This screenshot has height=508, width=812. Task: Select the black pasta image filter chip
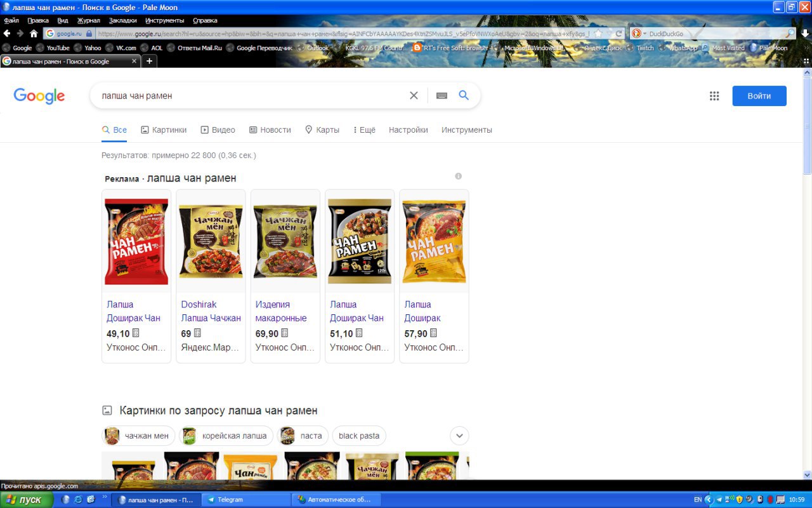[359, 436]
